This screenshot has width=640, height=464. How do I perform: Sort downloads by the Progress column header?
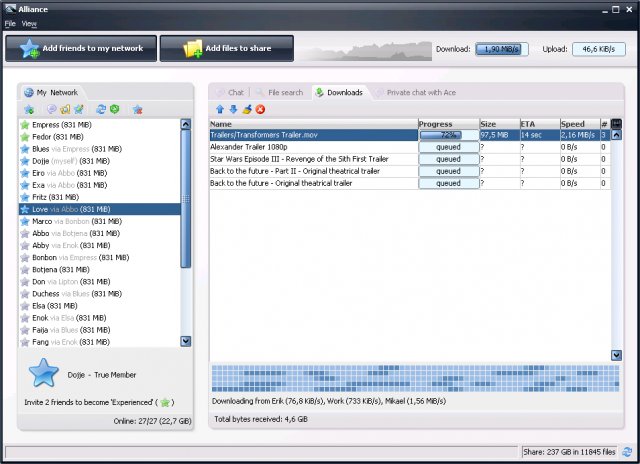click(449, 124)
